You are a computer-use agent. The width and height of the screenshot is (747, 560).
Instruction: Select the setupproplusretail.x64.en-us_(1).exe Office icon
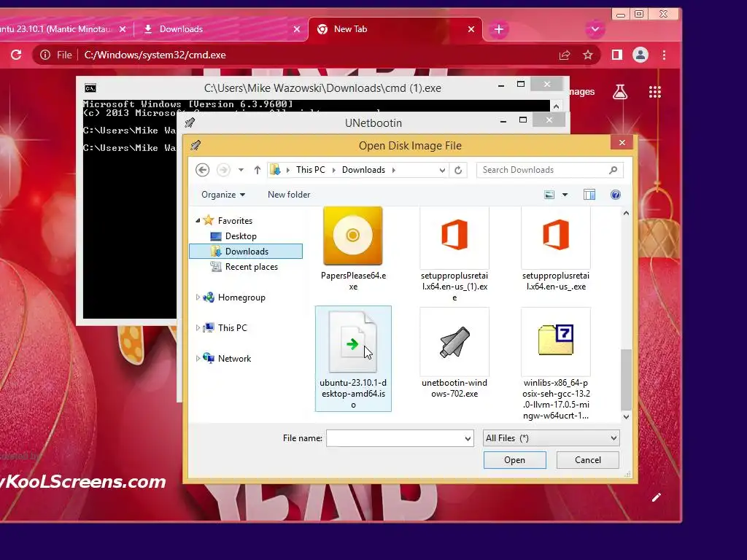click(454, 234)
